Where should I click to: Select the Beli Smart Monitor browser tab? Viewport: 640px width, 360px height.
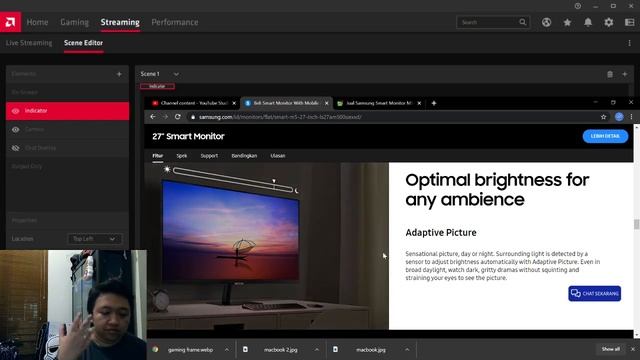[x=287, y=103]
